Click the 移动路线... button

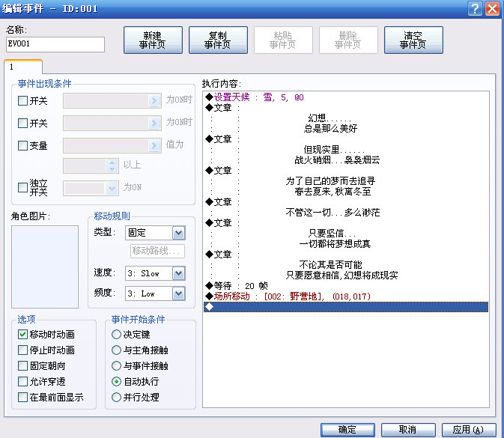click(x=157, y=251)
